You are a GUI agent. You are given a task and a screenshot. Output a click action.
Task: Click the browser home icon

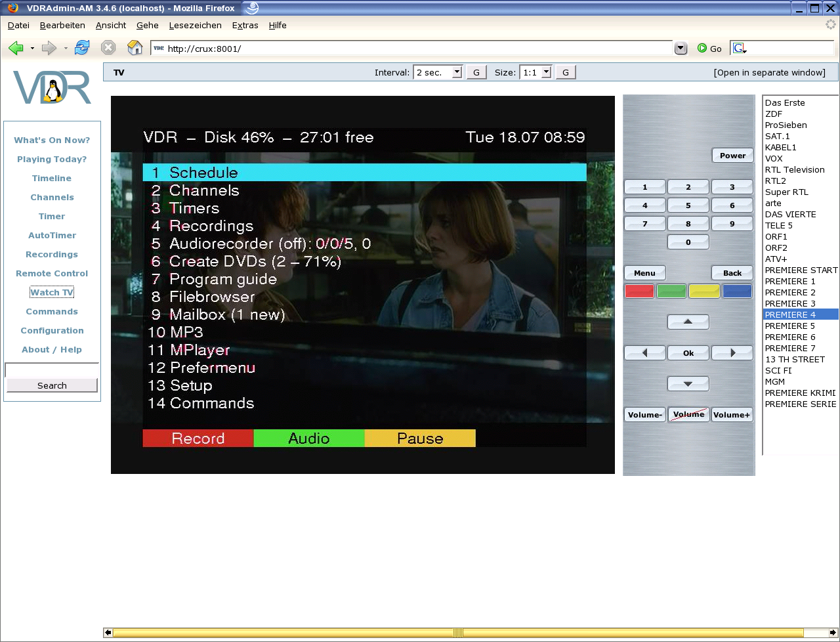click(x=135, y=48)
